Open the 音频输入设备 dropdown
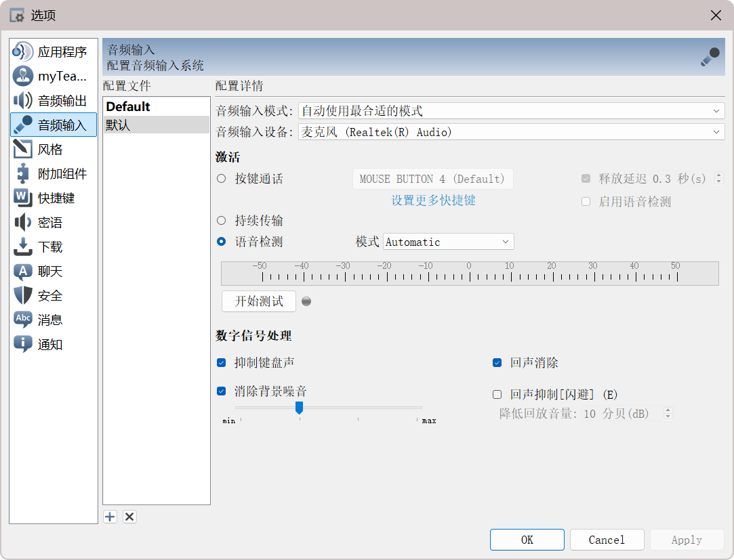This screenshot has height=560, width=734. point(511,132)
